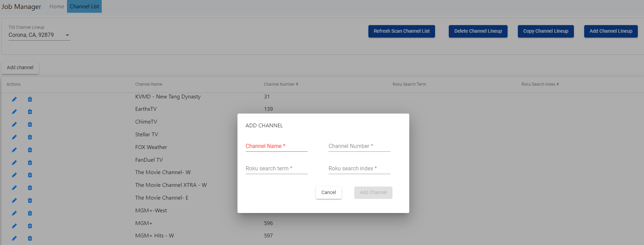
Task: Click the Add channel button above the table
Action: pyautogui.click(x=20, y=67)
